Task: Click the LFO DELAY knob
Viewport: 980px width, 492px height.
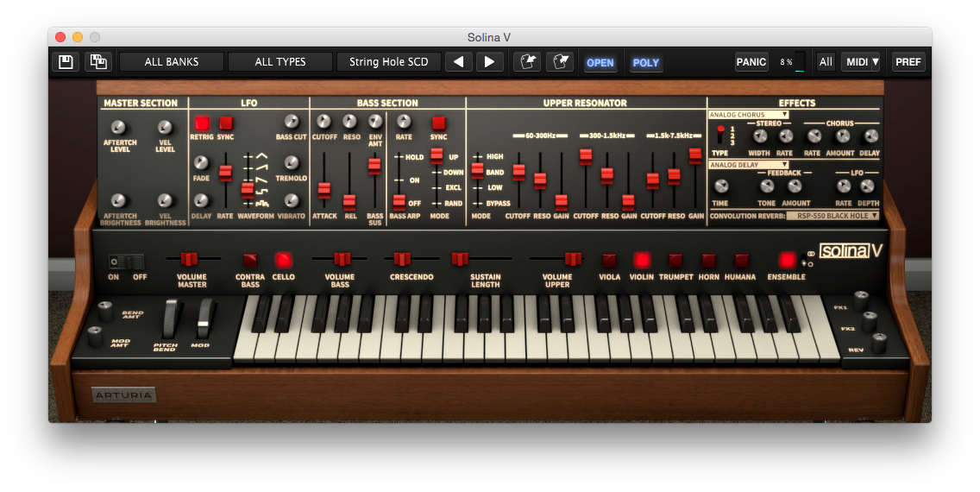Action: (201, 200)
